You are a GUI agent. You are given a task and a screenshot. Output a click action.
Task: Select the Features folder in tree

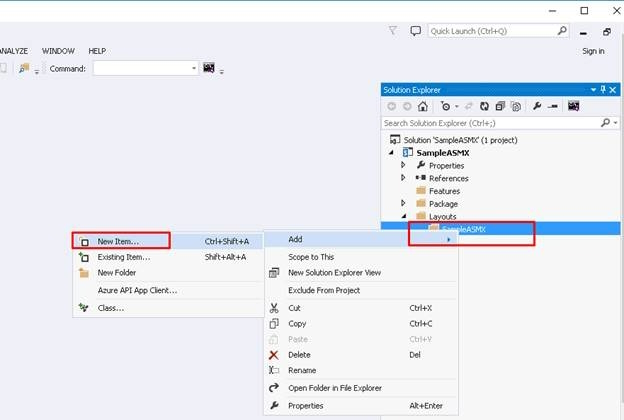pos(444,191)
